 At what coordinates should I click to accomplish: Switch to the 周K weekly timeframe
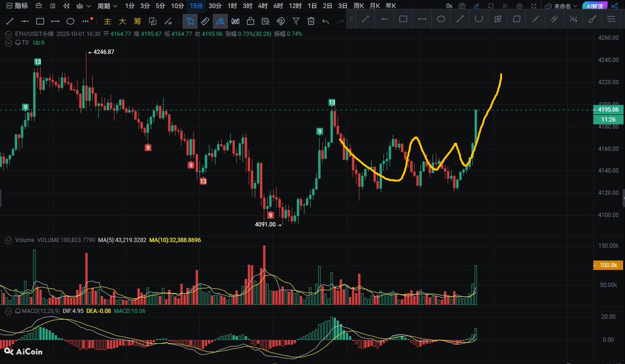click(358, 6)
